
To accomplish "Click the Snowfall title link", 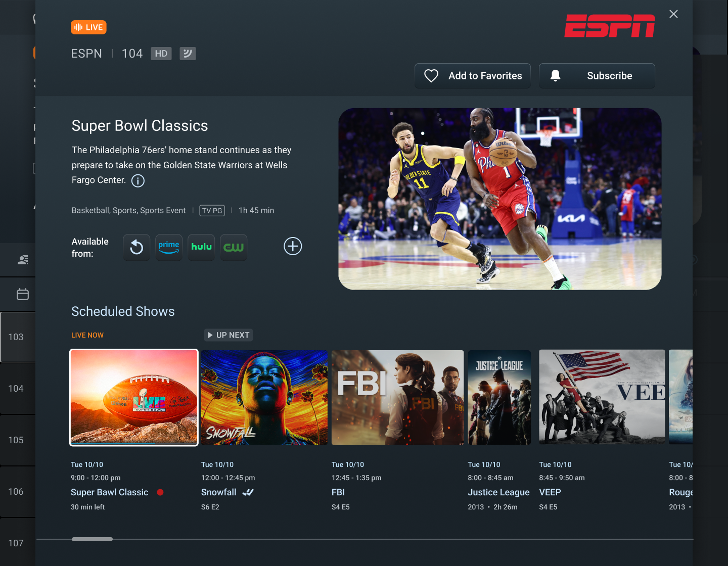I will pos(219,492).
